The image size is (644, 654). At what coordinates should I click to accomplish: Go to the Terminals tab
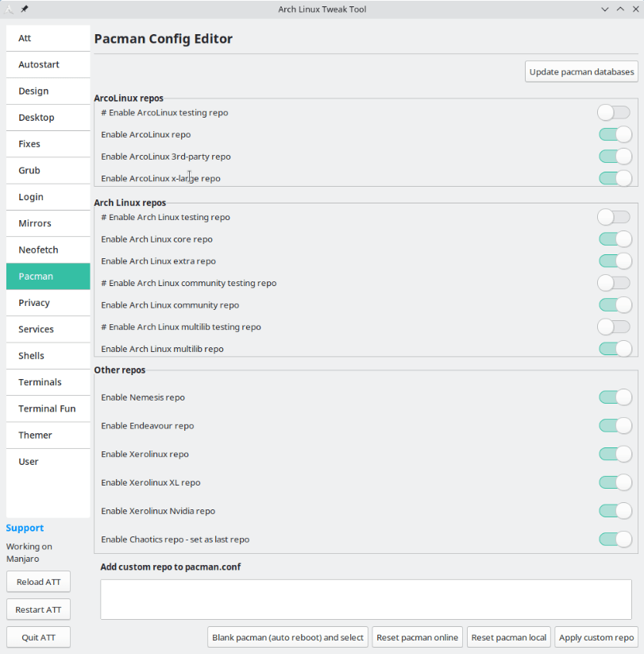click(x=48, y=382)
